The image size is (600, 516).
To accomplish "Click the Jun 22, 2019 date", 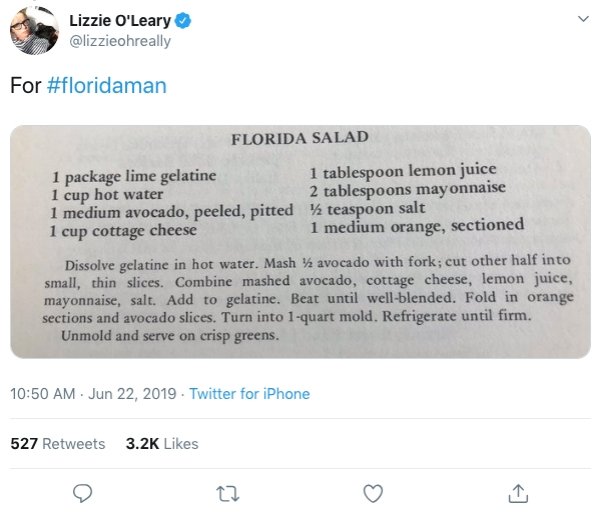I will [x=132, y=394].
